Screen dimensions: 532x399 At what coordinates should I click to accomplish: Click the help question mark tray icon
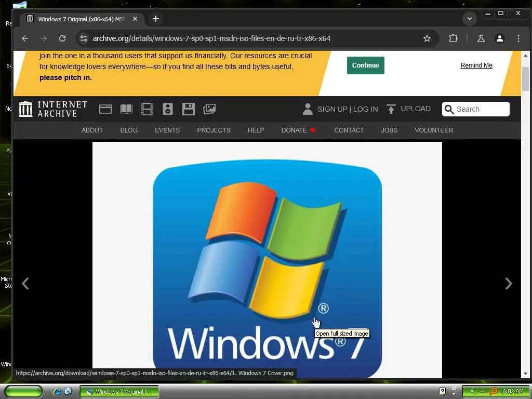tap(442, 391)
